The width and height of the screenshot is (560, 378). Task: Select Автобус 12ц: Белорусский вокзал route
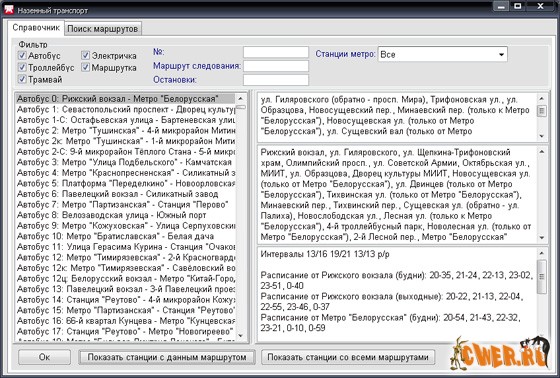tap(126, 278)
